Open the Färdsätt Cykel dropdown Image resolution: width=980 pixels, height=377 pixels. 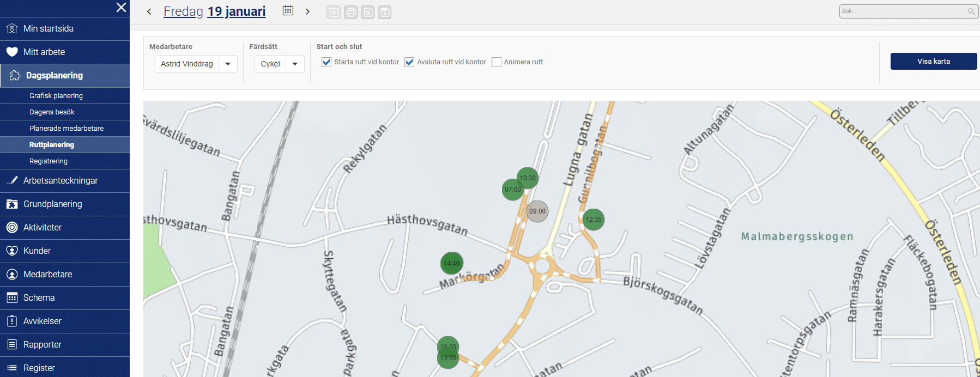[295, 64]
